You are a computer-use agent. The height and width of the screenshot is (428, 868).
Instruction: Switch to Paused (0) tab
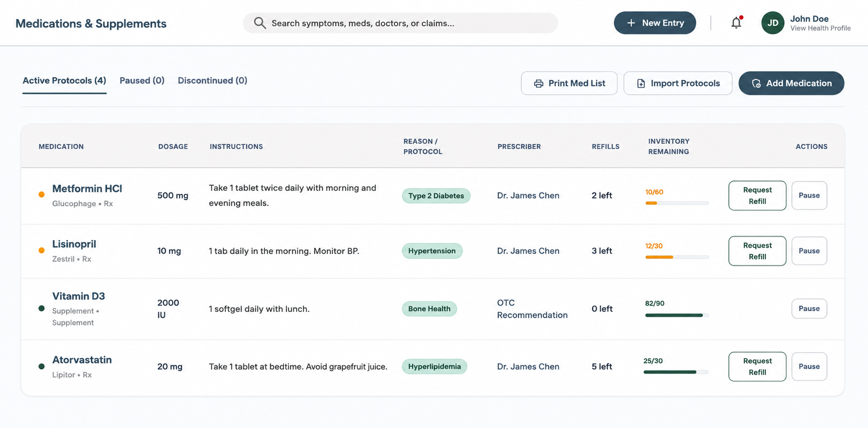pyautogui.click(x=142, y=81)
